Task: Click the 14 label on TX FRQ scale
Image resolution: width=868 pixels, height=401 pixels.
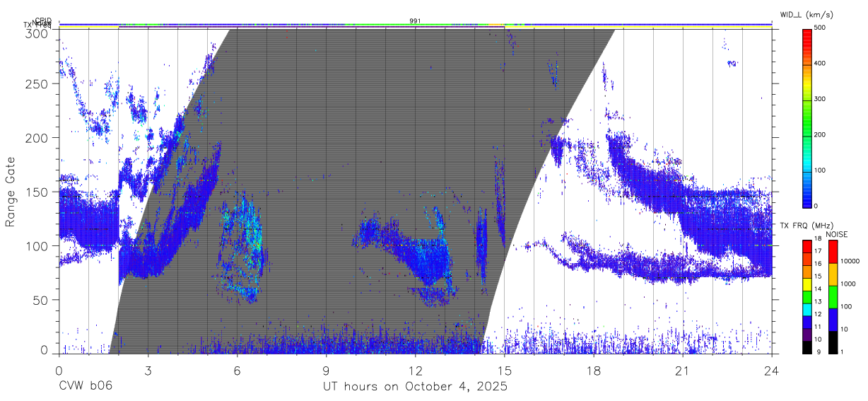Action: [x=817, y=289]
